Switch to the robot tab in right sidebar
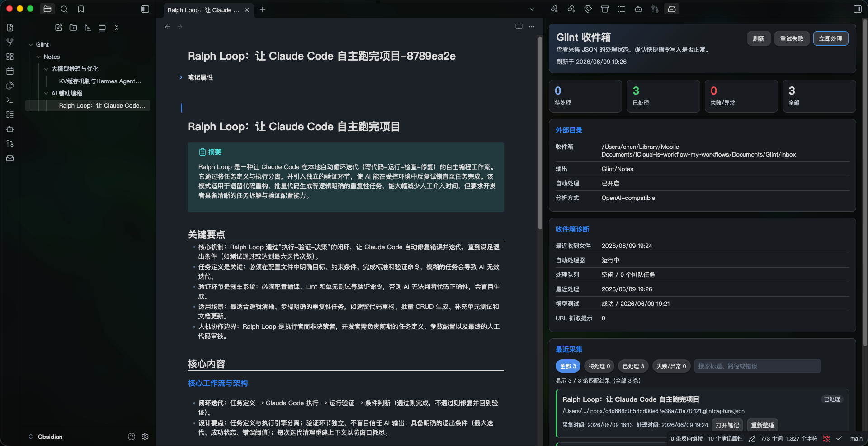The height and width of the screenshot is (446, 868). (x=638, y=9)
